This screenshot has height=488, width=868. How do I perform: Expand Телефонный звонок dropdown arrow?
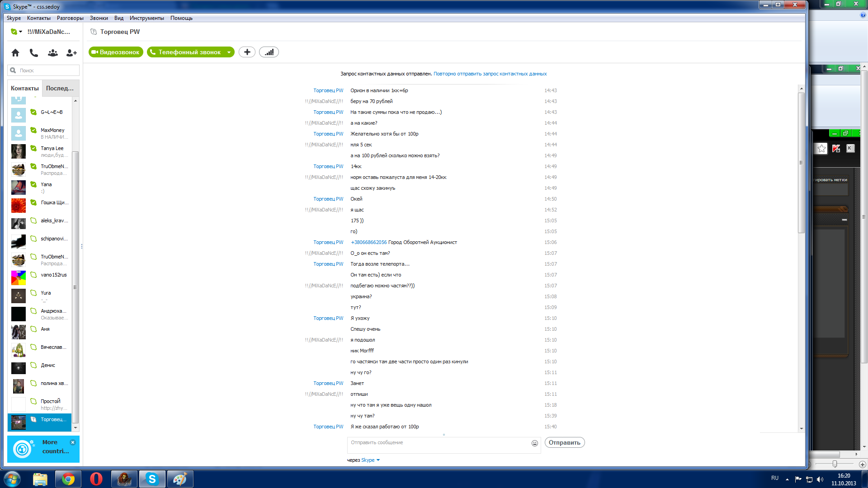(x=229, y=52)
